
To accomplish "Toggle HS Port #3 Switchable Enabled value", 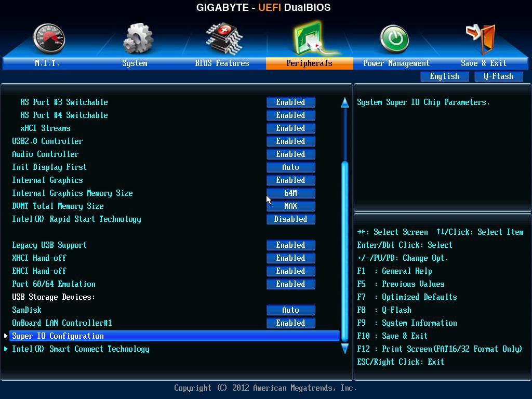I will [x=291, y=102].
